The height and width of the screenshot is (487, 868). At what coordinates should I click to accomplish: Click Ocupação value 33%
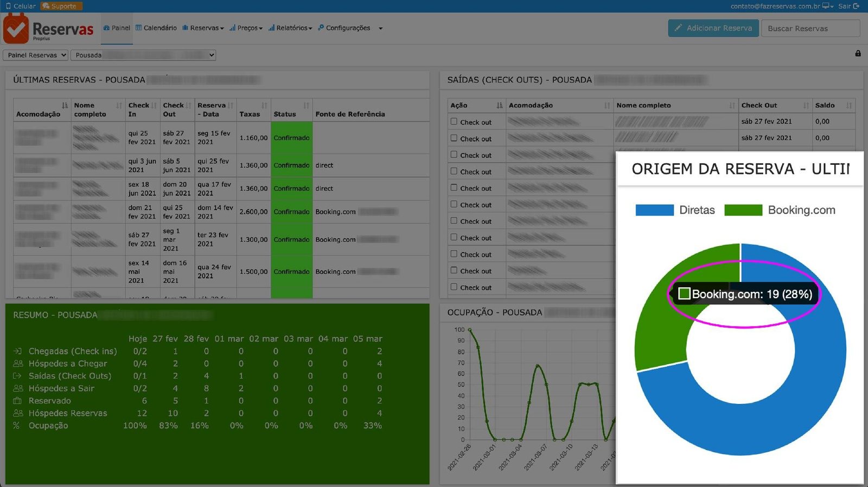372,426
